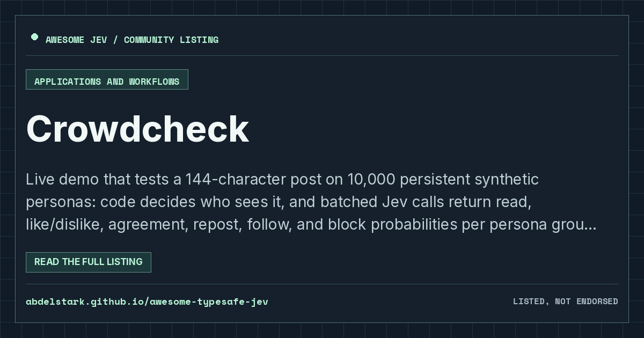Select the APPLICATIONS AND WORKFLOWS category tag
The image size is (644, 338).
point(107,79)
